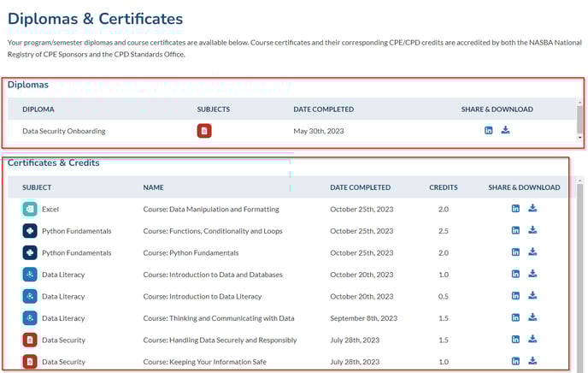Screen dimensions: 588x373
Task: Click the Credits column header
Action: click(444, 187)
